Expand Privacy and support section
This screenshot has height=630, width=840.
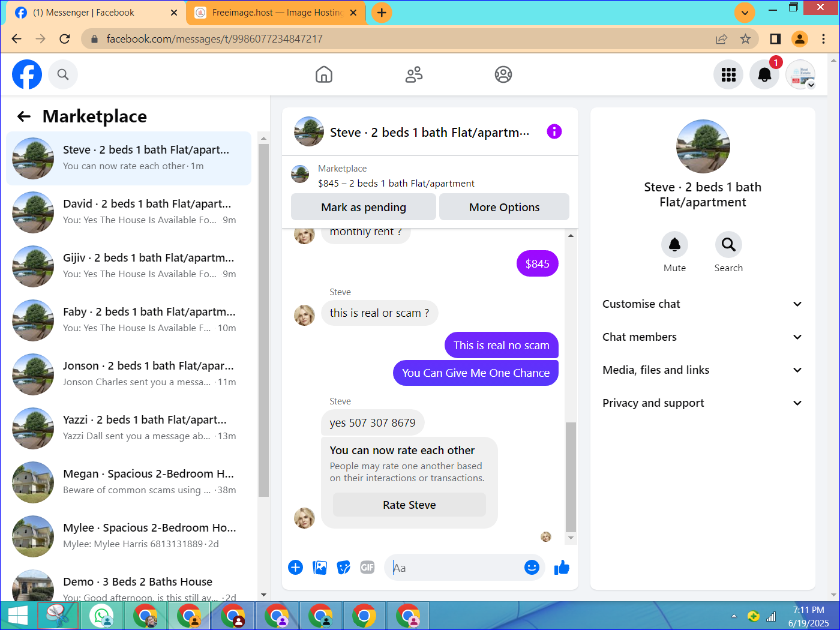[x=703, y=403]
